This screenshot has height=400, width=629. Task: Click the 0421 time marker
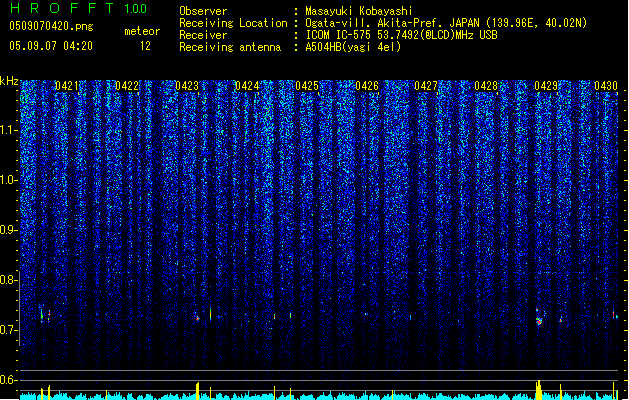(x=67, y=86)
